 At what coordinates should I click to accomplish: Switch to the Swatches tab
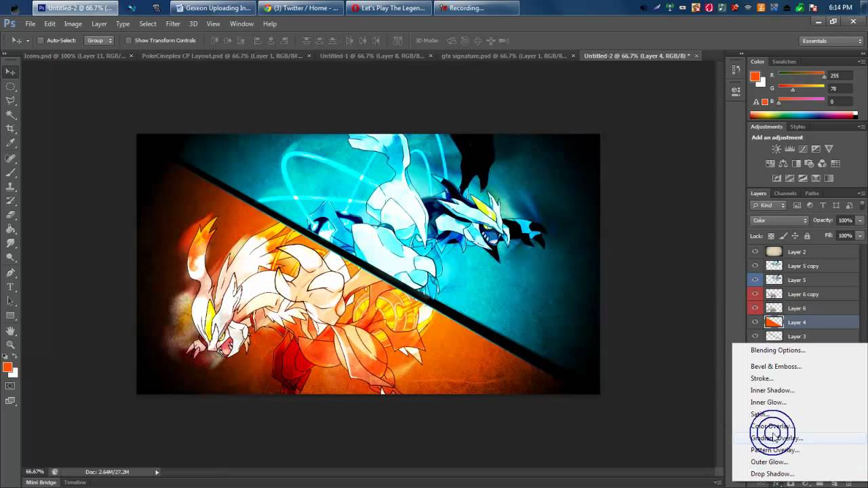coord(784,62)
